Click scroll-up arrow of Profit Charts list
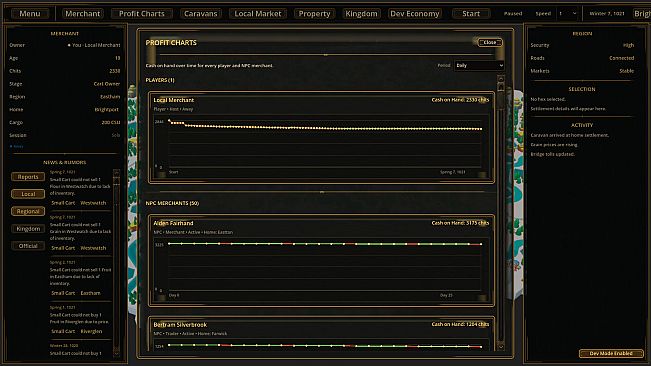651x366 pixels. [501, 79]
